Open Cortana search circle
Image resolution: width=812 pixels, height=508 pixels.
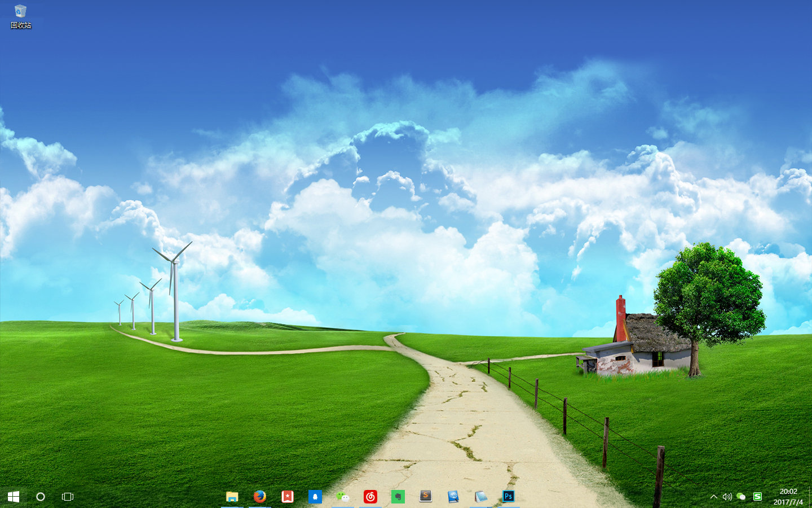pos(41,497)
